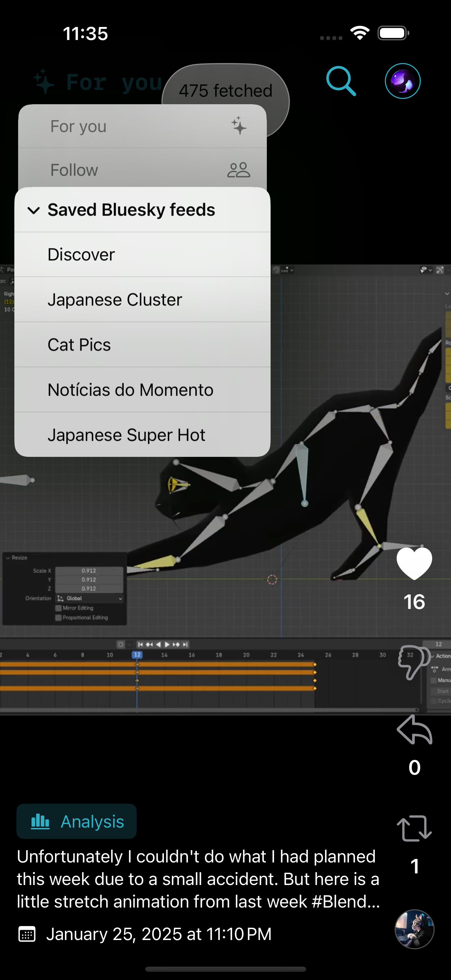Tap the like count 16

click(x=414, y=602)
